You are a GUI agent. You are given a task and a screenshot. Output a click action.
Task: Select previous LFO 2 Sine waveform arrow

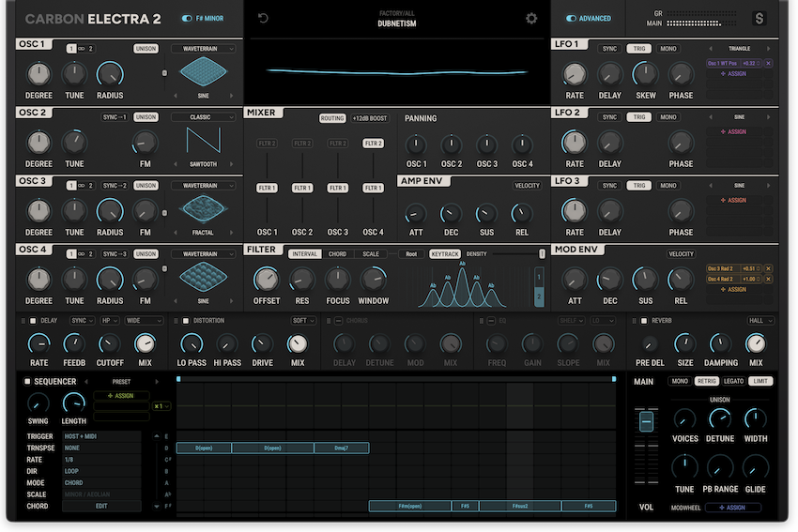pyautogui.click(x=711, y=117)
